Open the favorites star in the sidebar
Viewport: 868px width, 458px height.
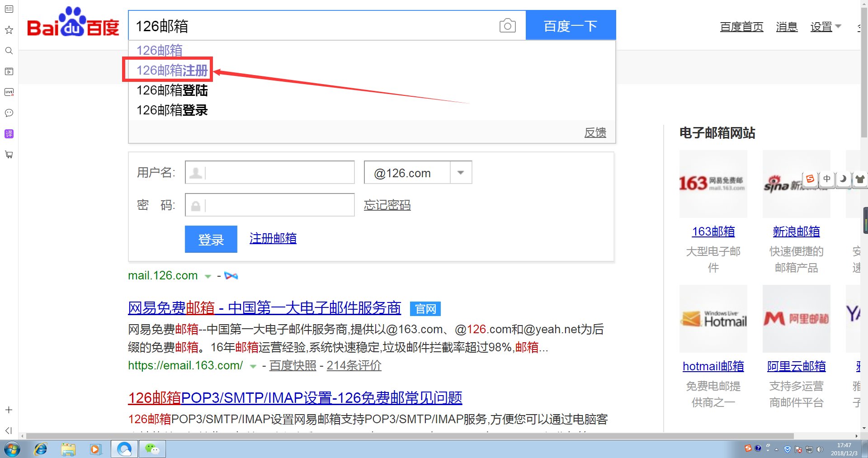pyautogui.click(x=9, y=30)
